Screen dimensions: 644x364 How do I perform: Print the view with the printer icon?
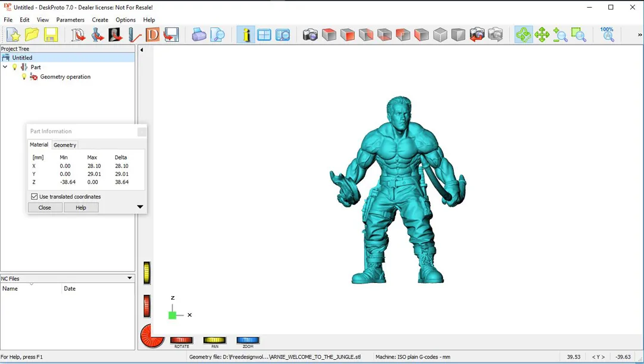(199, 35)
